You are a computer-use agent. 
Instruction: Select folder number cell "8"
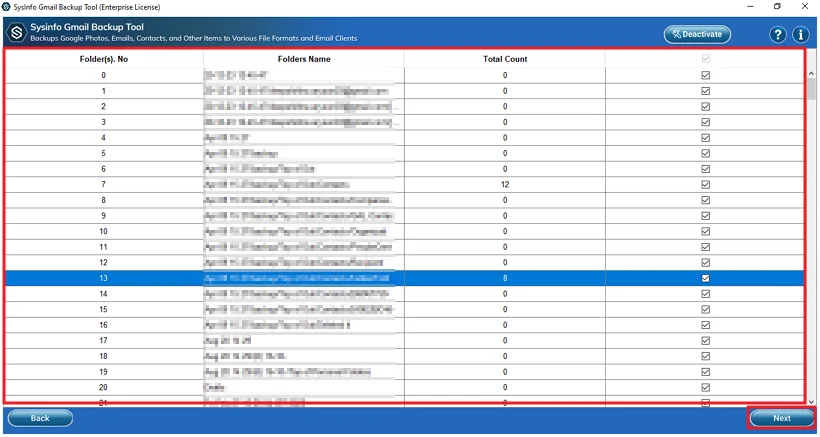coord(104,200)
